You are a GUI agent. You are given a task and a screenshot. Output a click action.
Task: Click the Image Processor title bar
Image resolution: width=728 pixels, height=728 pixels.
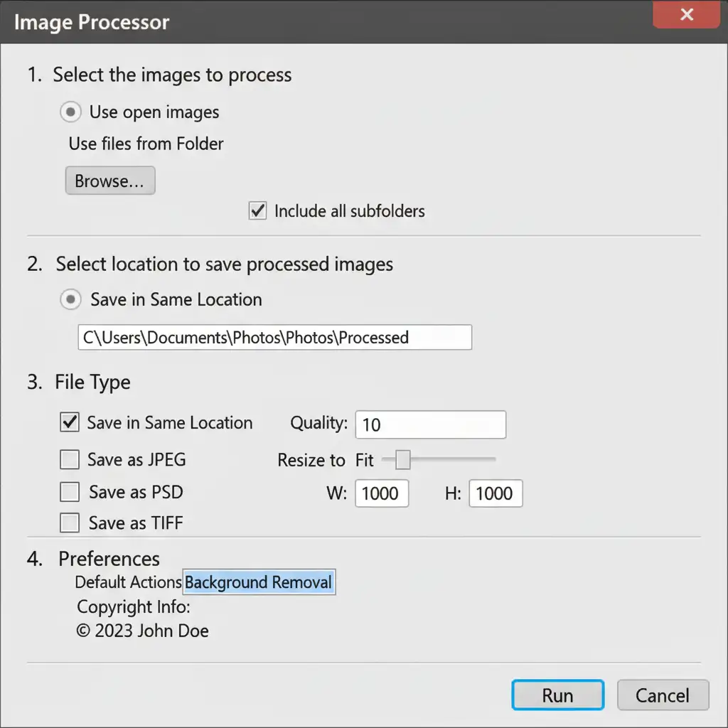click(x=320, y=21)
